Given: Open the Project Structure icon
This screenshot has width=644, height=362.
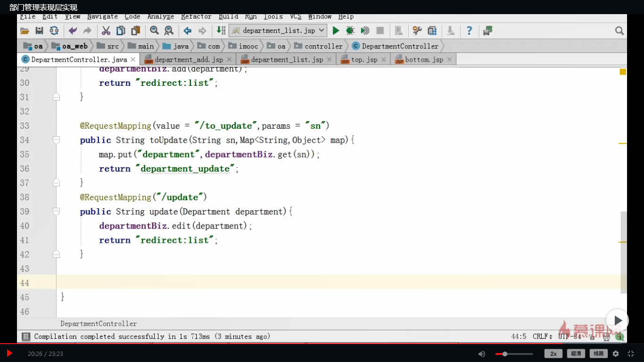Looking at the screenshot, I should 432,31.
